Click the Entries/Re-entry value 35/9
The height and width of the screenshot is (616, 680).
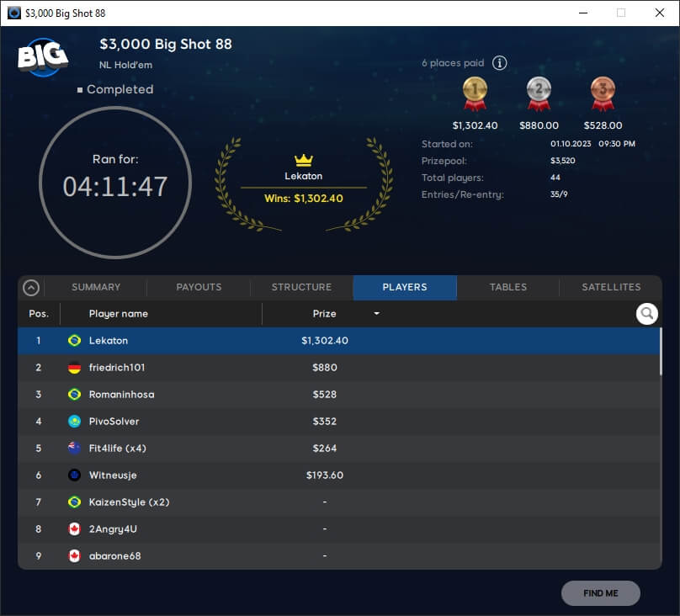(x=559, y=194)
